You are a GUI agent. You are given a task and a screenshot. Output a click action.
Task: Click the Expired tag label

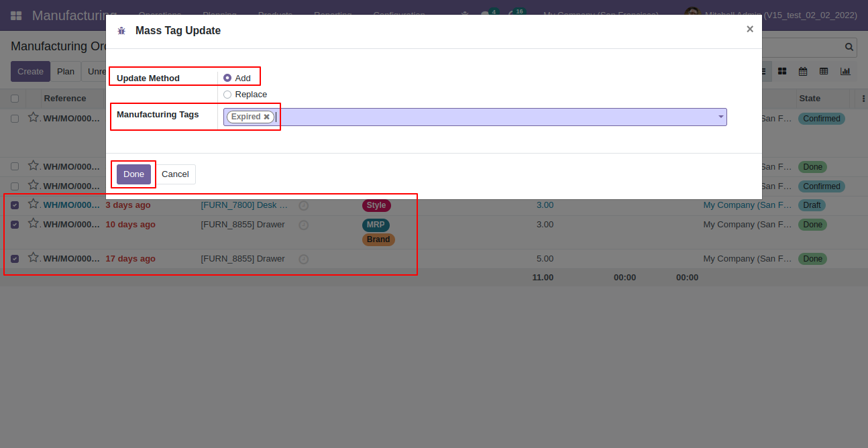(x=246, y=117)
